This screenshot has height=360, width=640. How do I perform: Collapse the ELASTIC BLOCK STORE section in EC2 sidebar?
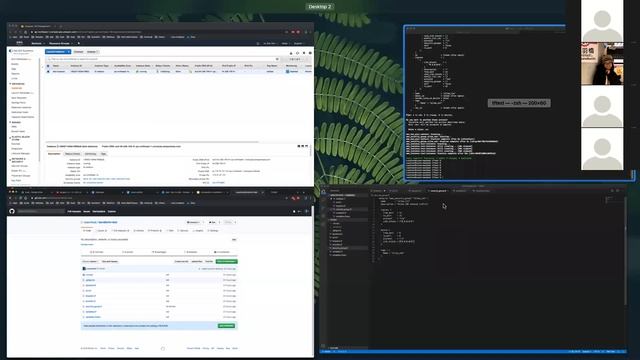click(11, 138)
